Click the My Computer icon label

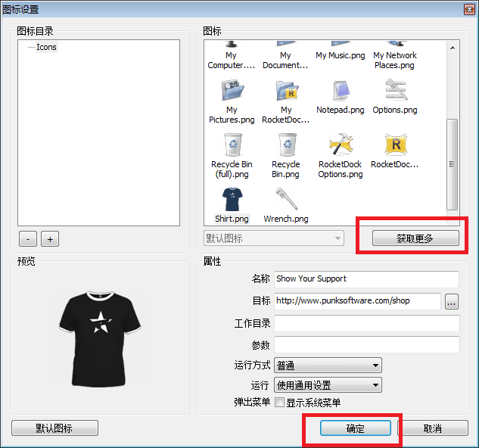(x=232, y=61)
